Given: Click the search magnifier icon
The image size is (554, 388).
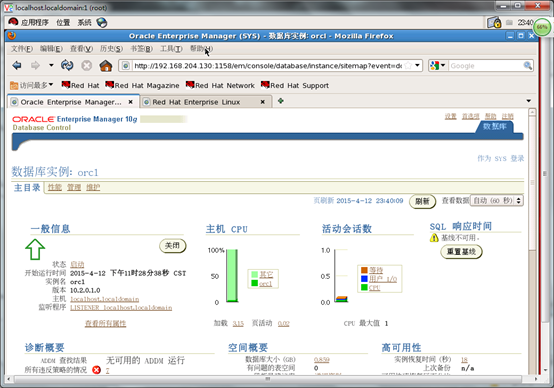Looking at the screenshot, I should coord(528,65).
